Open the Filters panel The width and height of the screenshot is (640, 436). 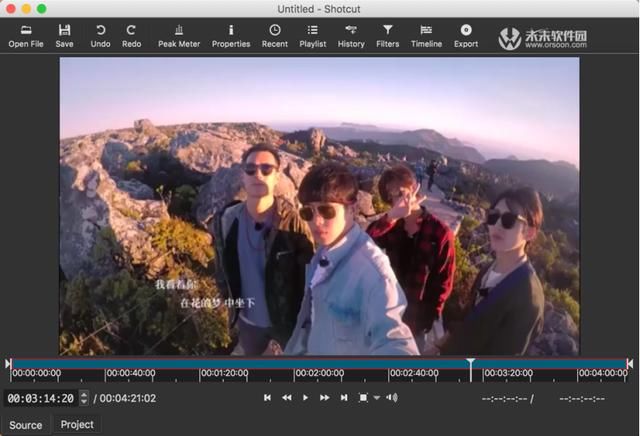pyautogui.click(x=388, y=36)
